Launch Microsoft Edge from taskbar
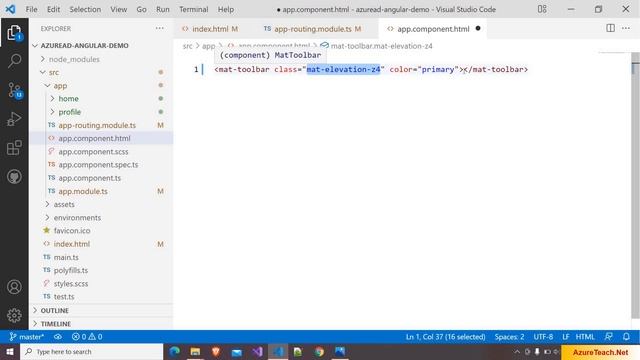The width and height of the screenshot is (640, 360). 175,351
